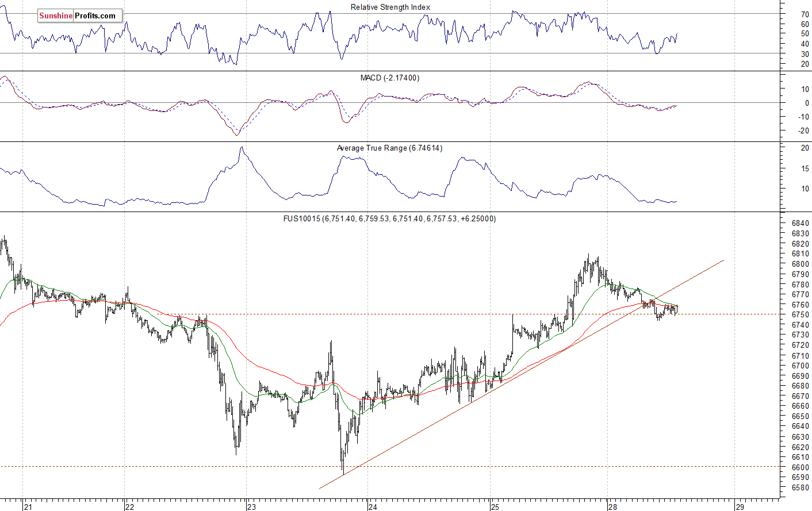Screen dimensions: 812x511
Task: Click the ATR 20 axis label
Action: click(805, 148)
